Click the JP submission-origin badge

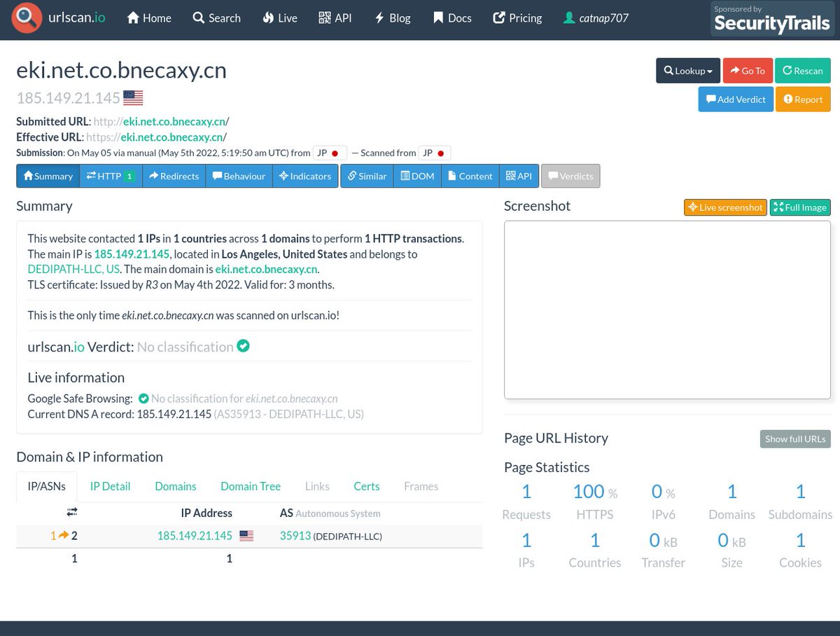[x=330, y=153]
